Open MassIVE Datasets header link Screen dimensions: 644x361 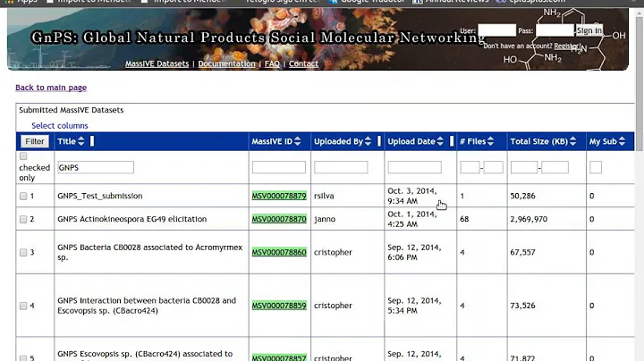[157, 63]
